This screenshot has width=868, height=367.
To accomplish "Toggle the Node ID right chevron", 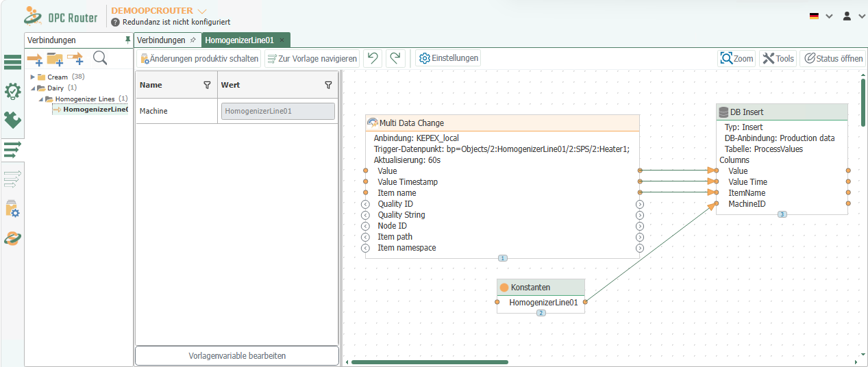I will click(640, 226).
